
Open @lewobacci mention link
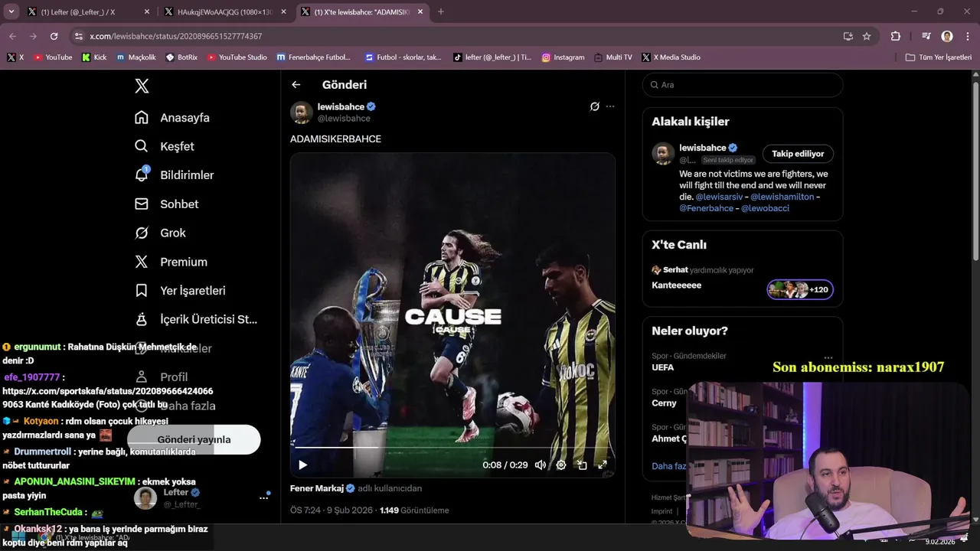coord(764,208)
